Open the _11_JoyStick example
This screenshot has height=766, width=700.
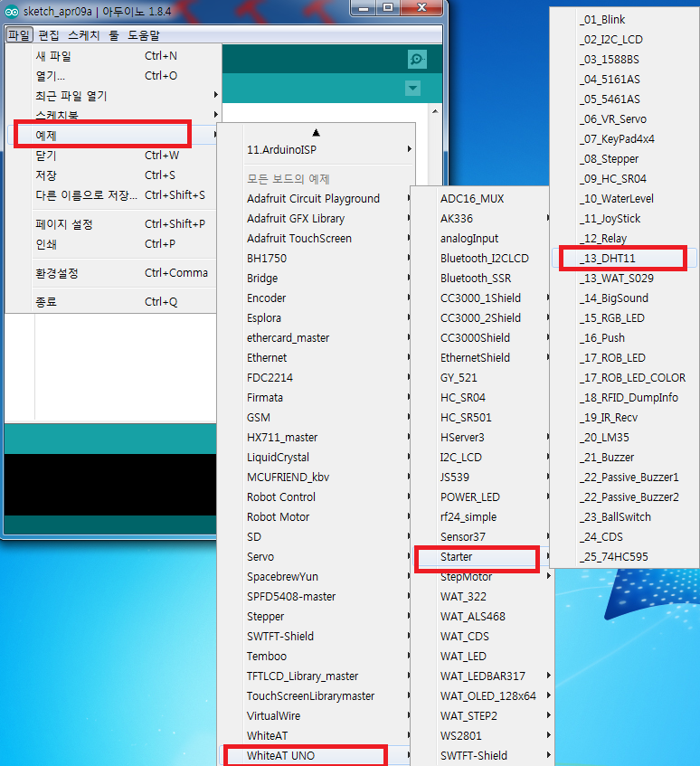[625, 218]
